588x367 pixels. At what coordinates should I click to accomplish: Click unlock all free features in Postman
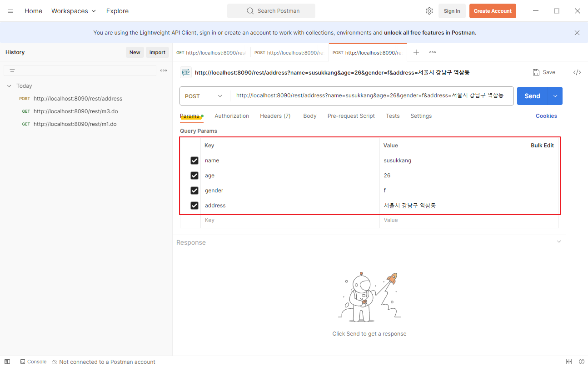pos(430,33)
